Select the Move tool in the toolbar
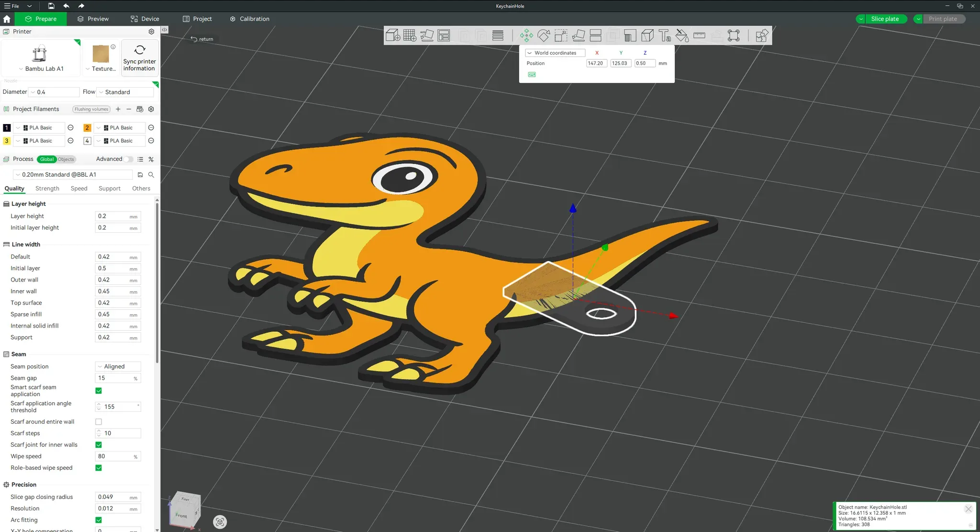The height and width of the screenshot is (532, 980). coord(526,35)
